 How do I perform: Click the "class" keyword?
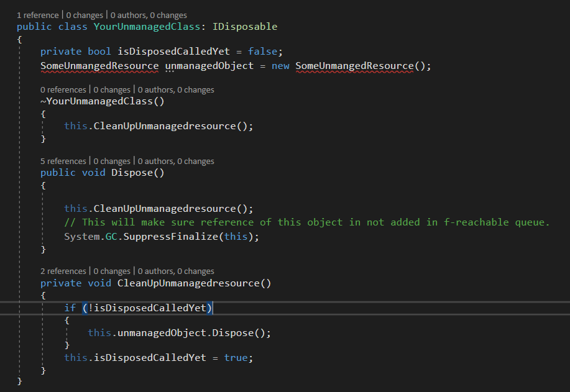[73, 27]
